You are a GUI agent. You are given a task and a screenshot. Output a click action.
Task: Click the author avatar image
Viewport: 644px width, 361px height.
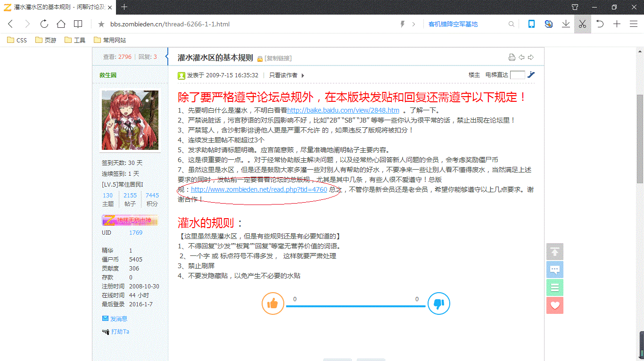click(x=130, y=120)
